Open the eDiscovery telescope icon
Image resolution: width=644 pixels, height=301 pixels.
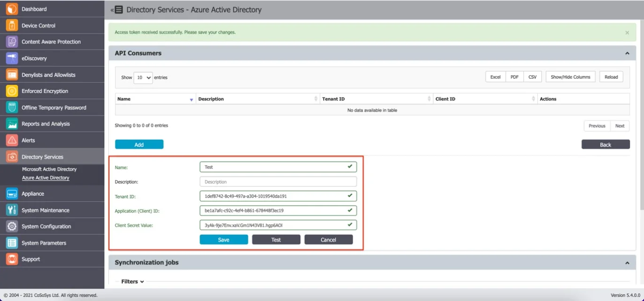[x=12, y=58]
